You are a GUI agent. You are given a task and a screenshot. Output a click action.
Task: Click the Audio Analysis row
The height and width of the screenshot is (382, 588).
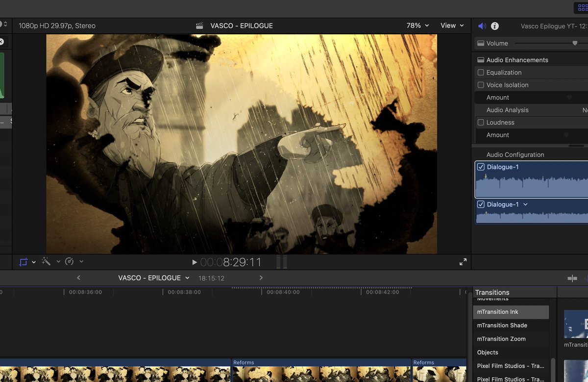pyautogui.click(x=531, y=110)
